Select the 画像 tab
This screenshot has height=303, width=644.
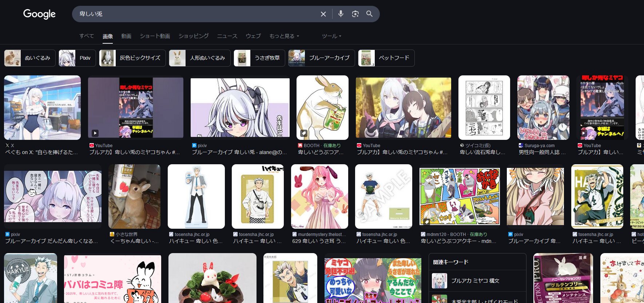pyautogui.click(x=108, y=36)
